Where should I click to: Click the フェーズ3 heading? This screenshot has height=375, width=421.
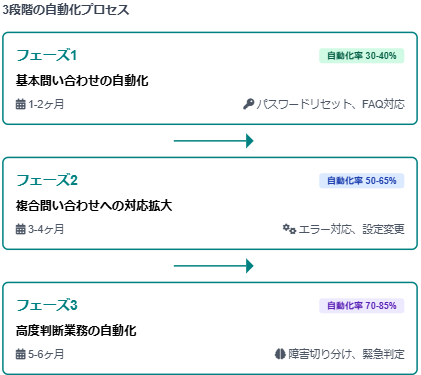(x=47, y=305)
